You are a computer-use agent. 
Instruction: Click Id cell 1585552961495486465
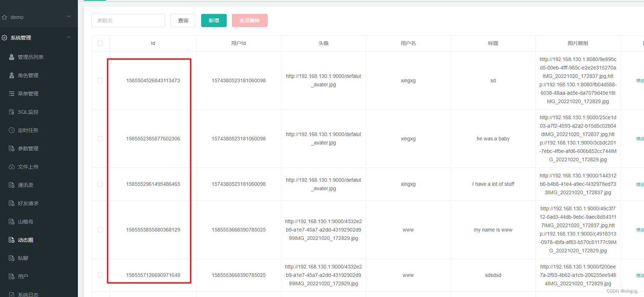[153, 184]
